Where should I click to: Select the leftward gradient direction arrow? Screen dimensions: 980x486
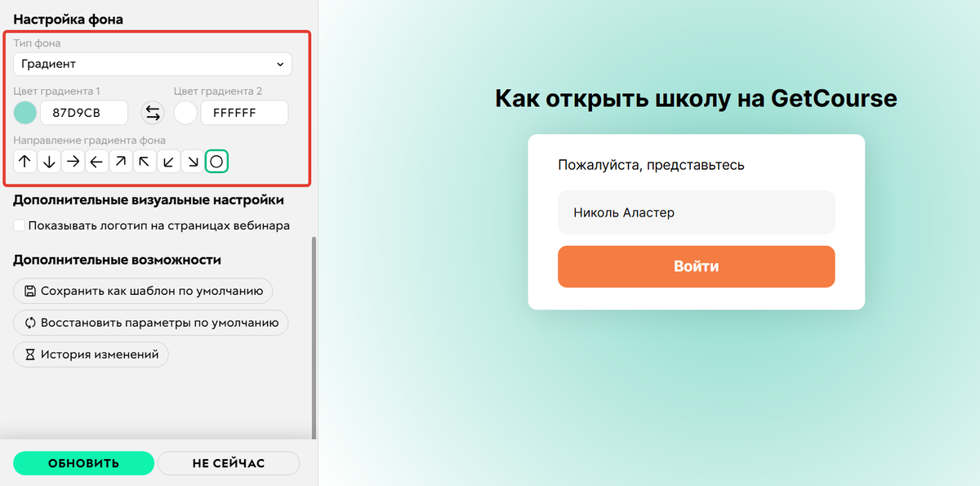tap(96, 162)
